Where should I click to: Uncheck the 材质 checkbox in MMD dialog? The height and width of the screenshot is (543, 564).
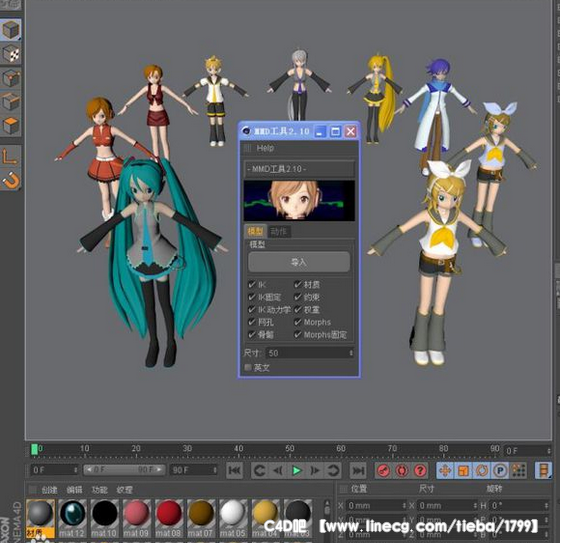tap(298, 284)
